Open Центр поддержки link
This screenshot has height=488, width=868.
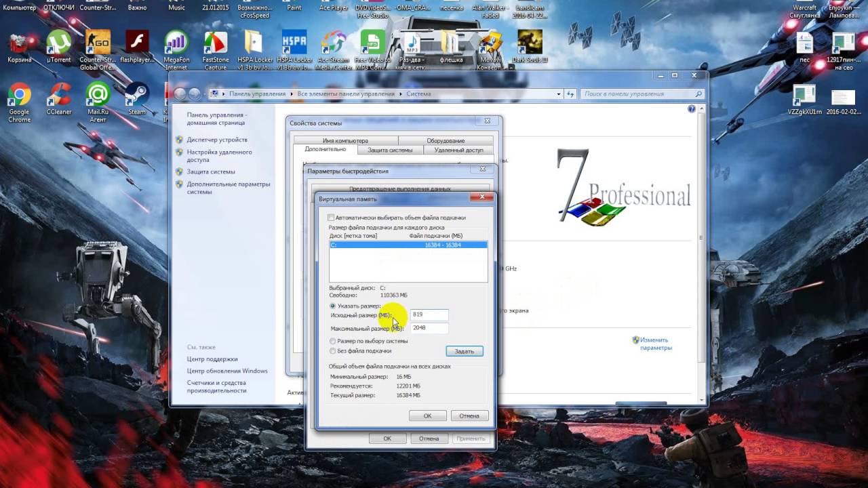[212, 359]
